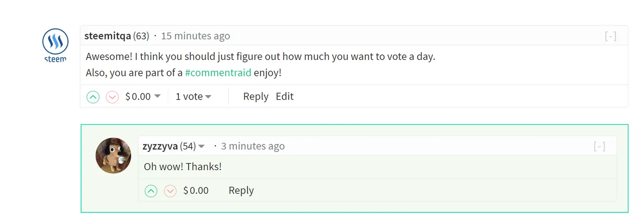Open the dropdown arrow beside zyzzyva (54)
Viewport: 644px width, 223px height.
[x=202, y=146]
